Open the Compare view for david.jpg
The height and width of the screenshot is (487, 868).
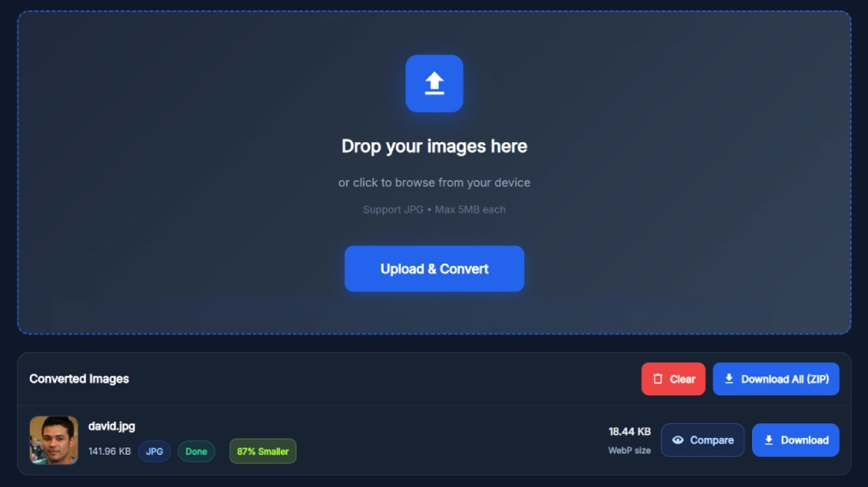(x=702, y=440)
